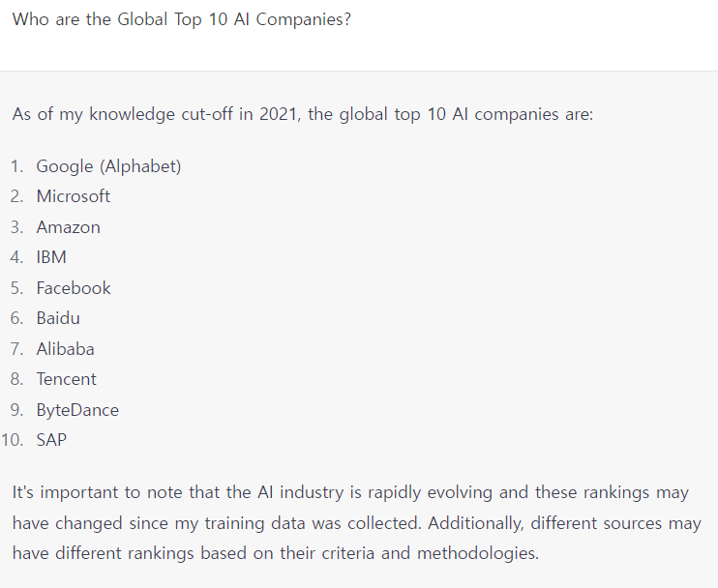The width and height of the screenshot is (718, 588).
Task: Click the word 'Additionally' in the closing paragraph
Action: (x=471, y=523)
